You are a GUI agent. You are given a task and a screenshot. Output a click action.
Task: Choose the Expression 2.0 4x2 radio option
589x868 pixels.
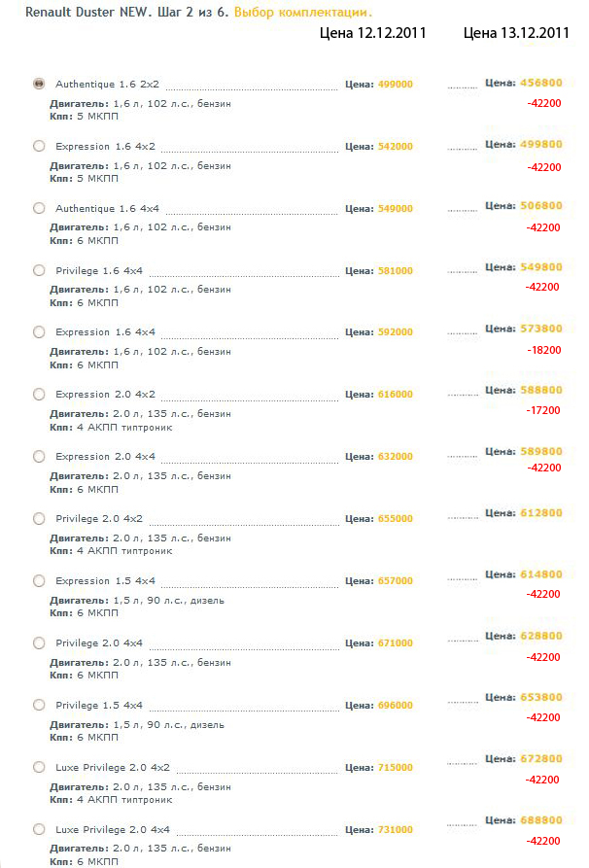(39, 394)
